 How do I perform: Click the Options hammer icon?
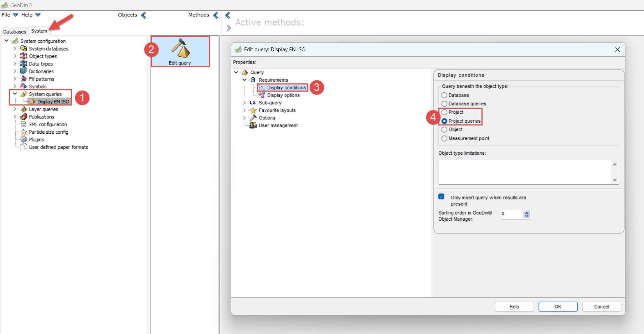coord(253,118)
